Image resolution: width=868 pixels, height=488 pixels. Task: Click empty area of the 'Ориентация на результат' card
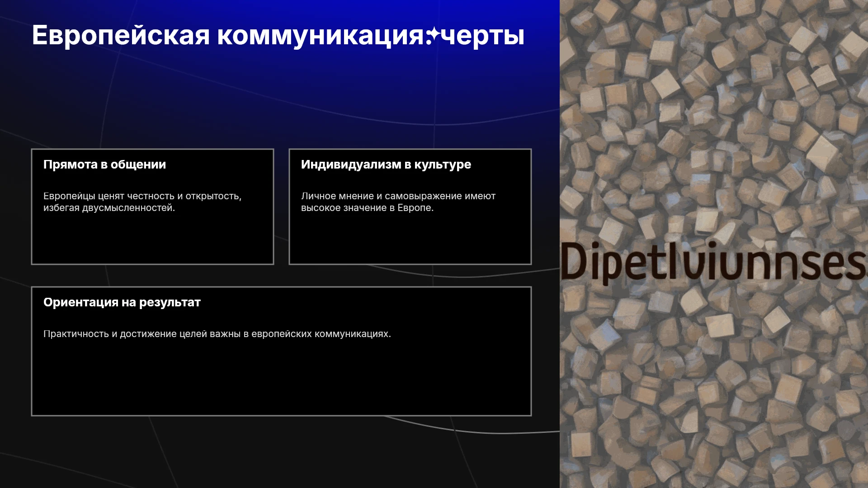(x=281, y=380)
